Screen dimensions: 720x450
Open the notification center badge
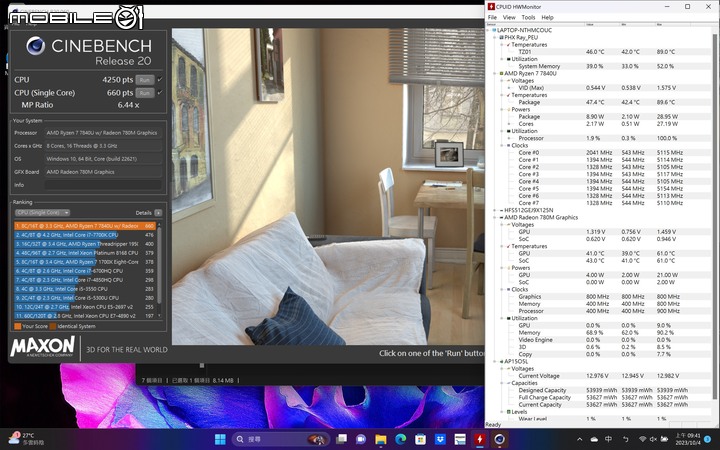point(708,439)
